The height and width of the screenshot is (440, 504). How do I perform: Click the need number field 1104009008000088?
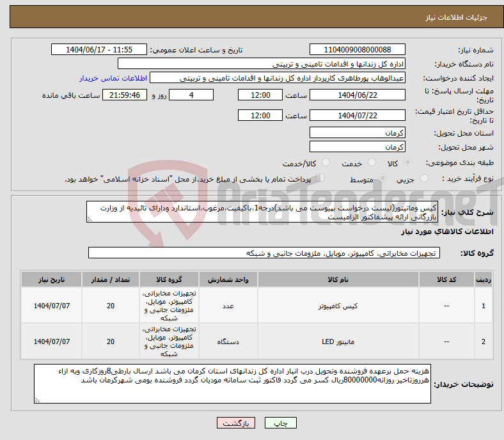pyautogui.click(x=357, y=49)
